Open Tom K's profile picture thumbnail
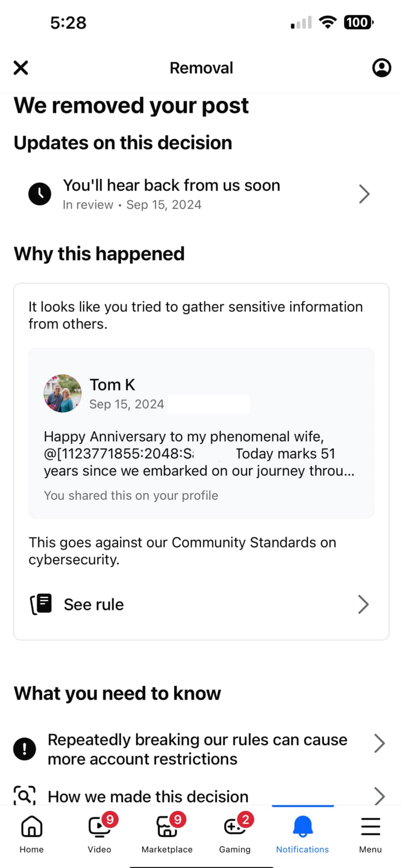Viewport: 402px width, 868px height. [62, 393]
